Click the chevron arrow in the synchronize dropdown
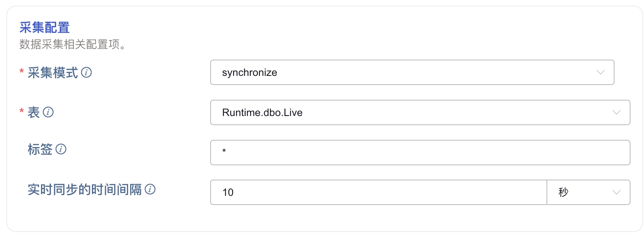The width and height of the screenshot is (644, 236). (x=600, y=72)
